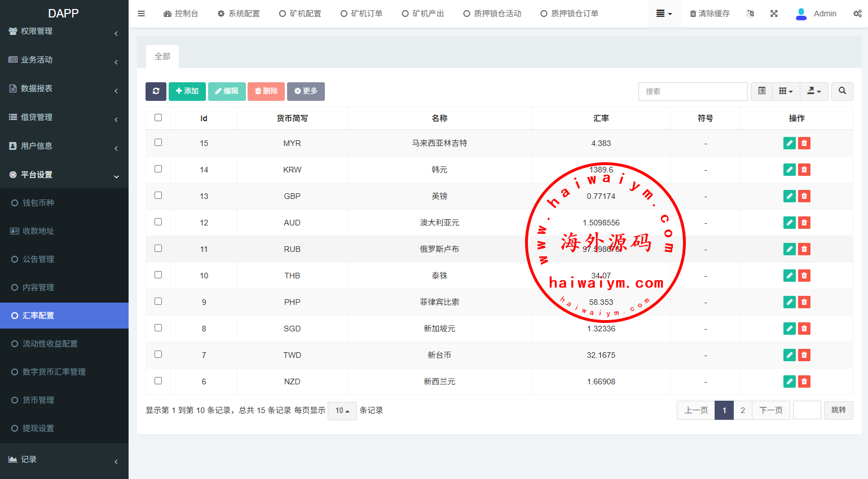Click the search magnifier icon button

[x=842, y=91]
